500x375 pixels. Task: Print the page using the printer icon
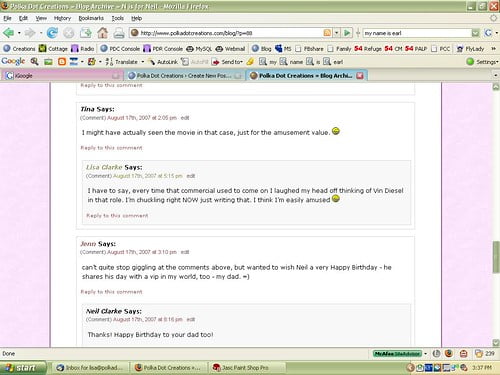[x=119, y=33]
